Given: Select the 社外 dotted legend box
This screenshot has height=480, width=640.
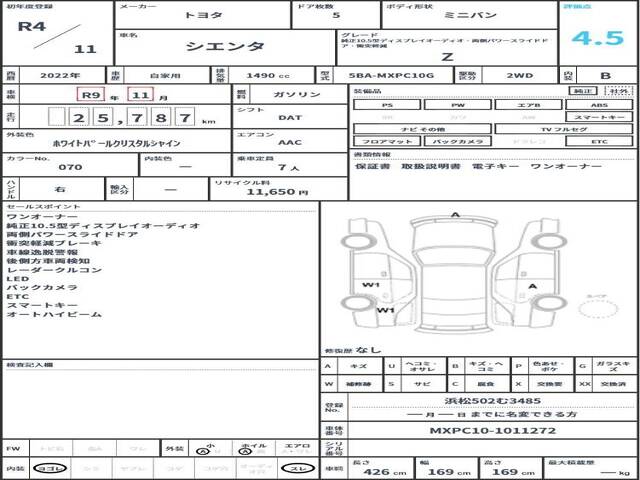Looking at the screenshot, I should [x=619, y=91].
